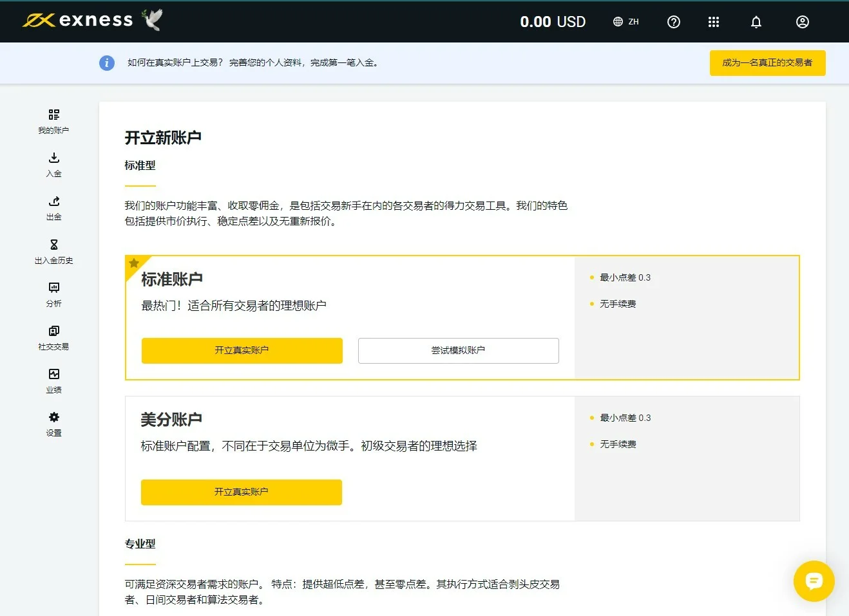
Task: Open 我的账户 in sidebar
Action: pyautogui.click(x=53, y=121)
